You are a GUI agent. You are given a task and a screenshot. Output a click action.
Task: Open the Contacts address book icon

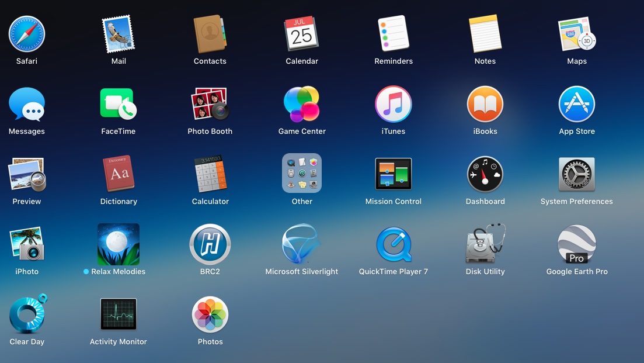[x=210, y=34]
